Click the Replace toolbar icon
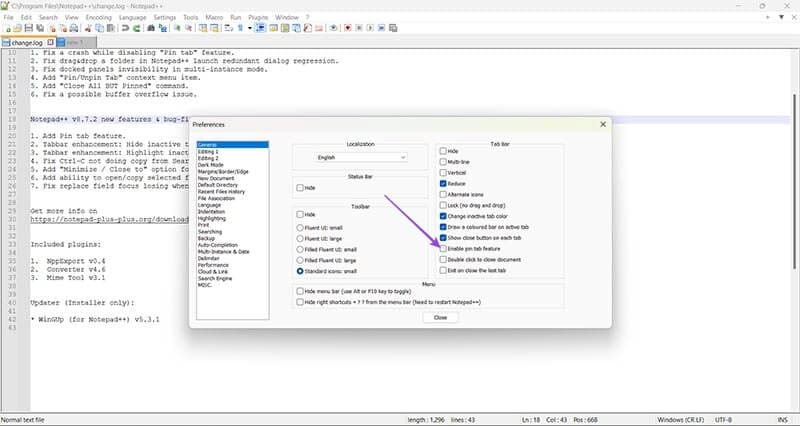 (x=163, y=28)
